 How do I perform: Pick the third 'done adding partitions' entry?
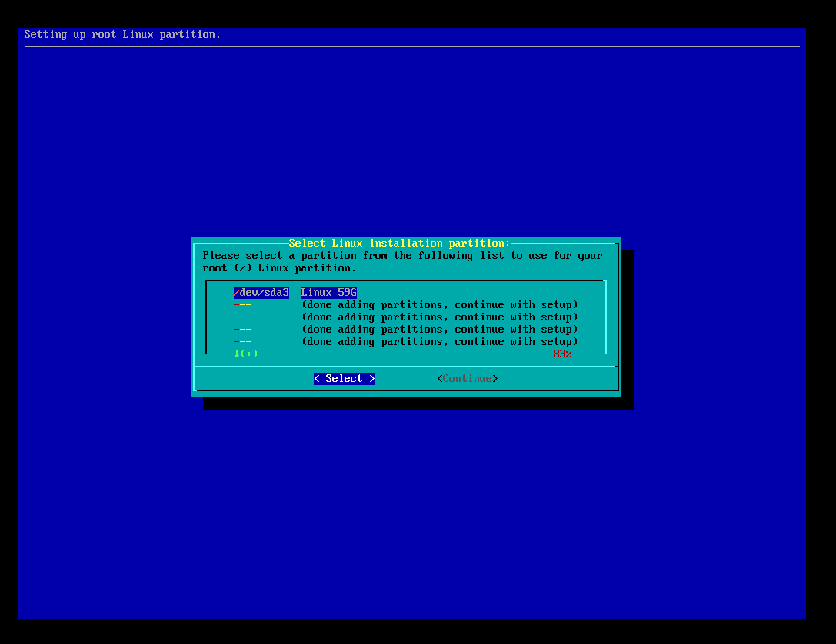pyautogui.click(x=439, y=330)
